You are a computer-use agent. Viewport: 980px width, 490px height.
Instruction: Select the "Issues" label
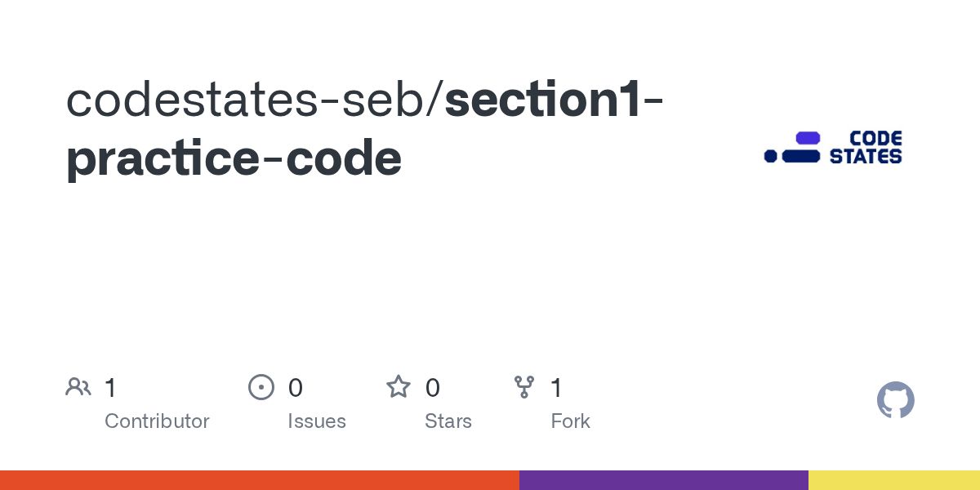[316, 421]
